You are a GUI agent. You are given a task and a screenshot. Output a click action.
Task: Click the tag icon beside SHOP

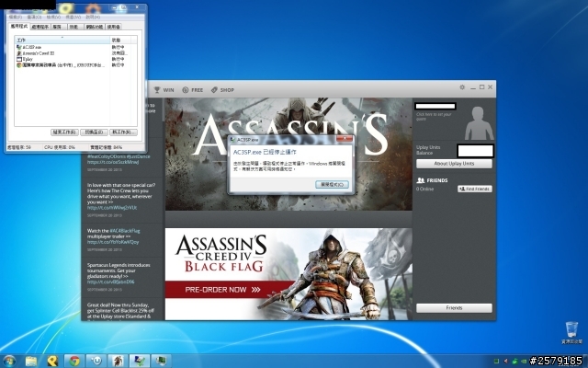[214, 90]
